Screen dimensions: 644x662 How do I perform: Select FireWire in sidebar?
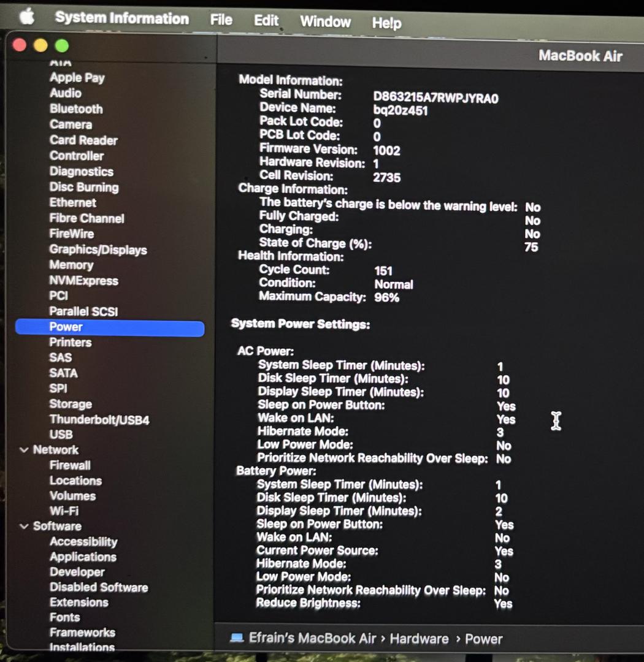tap(71, 234)
